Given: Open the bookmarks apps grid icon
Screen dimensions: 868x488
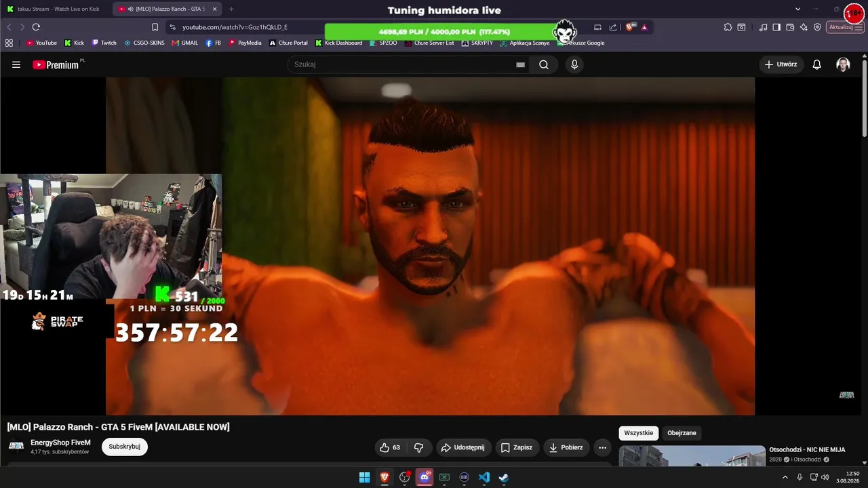Looking at the screenshot, I should pos(9,43).
